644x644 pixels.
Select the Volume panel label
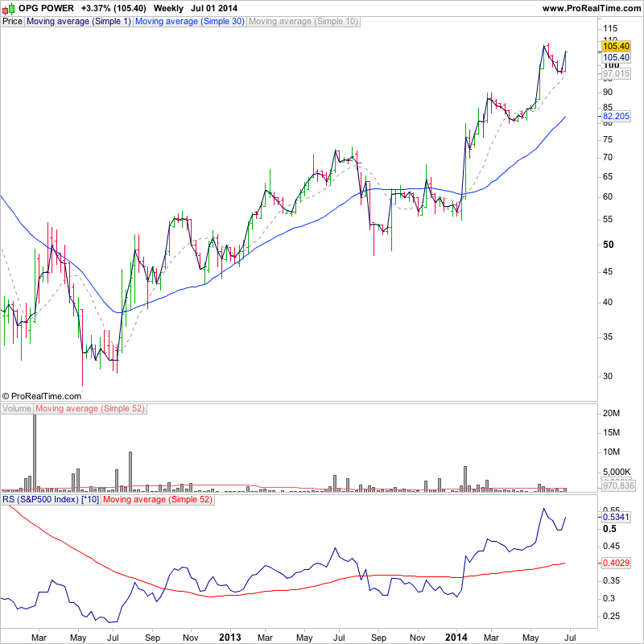click(x=17, y=409)
